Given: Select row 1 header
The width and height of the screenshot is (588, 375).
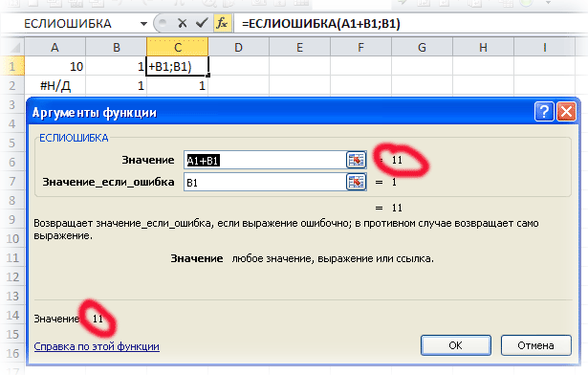Looking at the screenshot, I should coord(12,66).
